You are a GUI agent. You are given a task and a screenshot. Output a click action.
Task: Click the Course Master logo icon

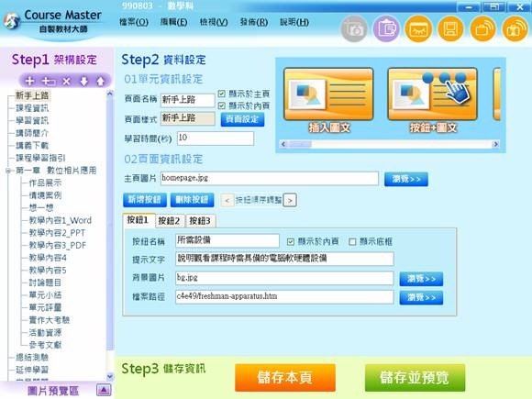[12, 22]
